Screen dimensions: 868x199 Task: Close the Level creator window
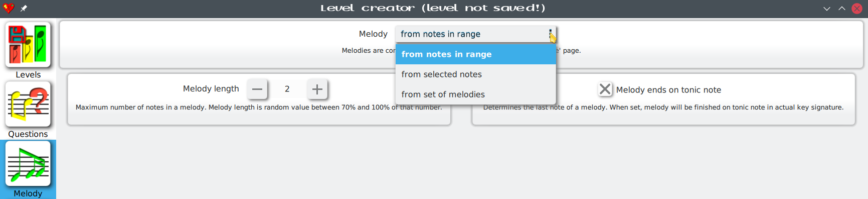(857, 9)
